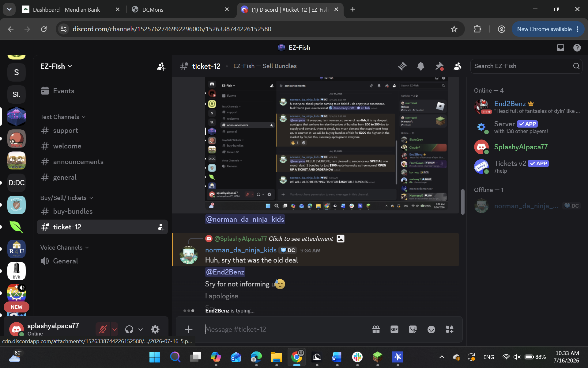Toggle deafen headphones button
The width and height of the screenshot is (588, 368).
129,329
